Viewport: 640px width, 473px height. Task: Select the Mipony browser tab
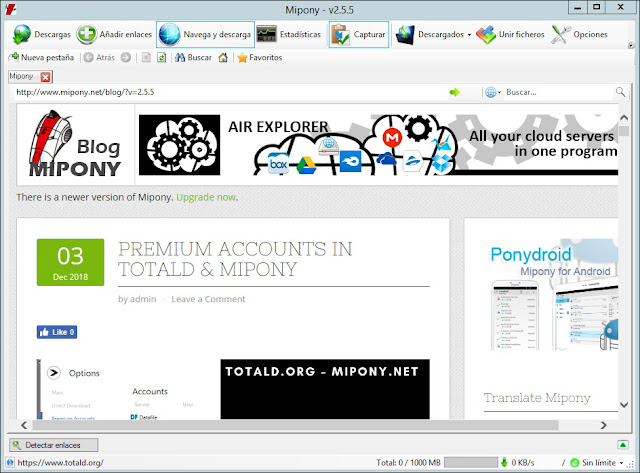click(24, 76)
